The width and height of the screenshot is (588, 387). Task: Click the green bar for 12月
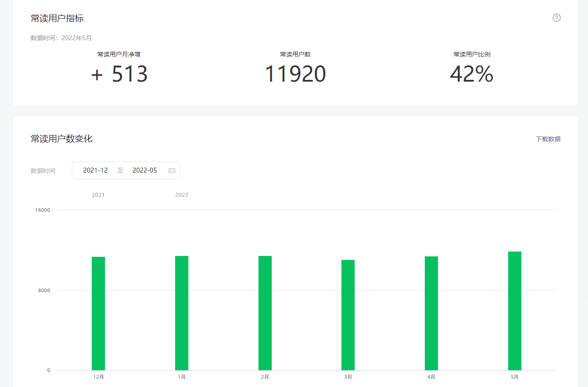[98, 313]
